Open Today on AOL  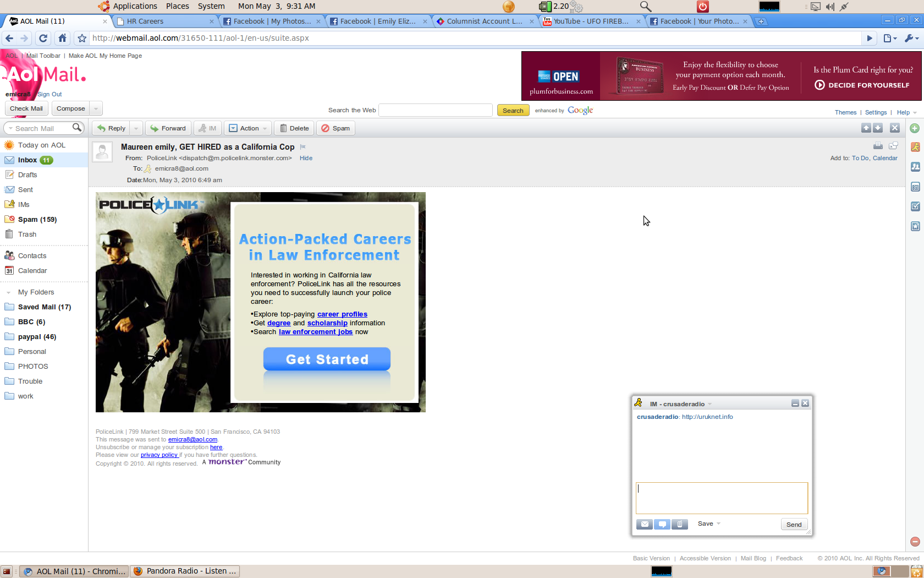pos(42,145)
